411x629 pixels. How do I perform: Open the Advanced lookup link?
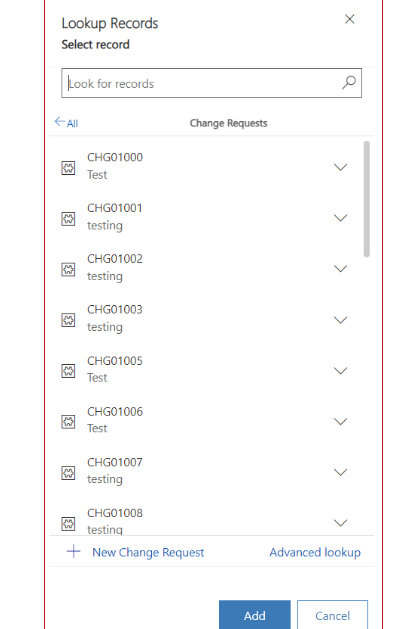point(315,552)
